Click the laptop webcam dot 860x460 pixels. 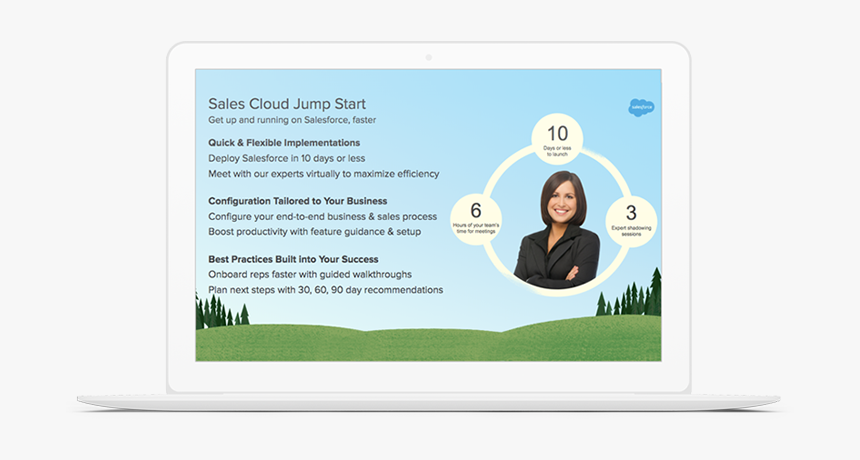[x=428, y=57]
